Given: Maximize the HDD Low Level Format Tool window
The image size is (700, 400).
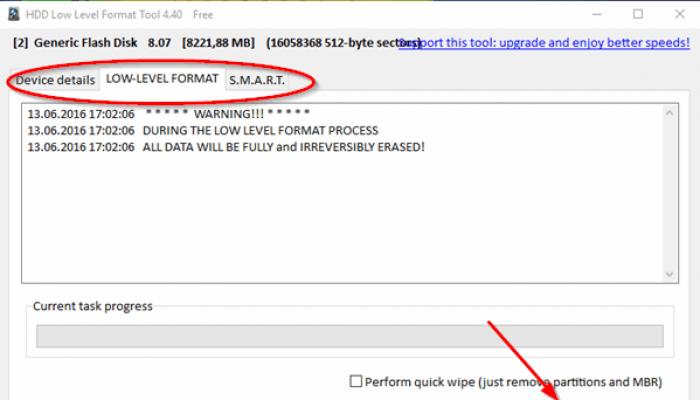Looking at the screenshot, I should click(638, 14).
